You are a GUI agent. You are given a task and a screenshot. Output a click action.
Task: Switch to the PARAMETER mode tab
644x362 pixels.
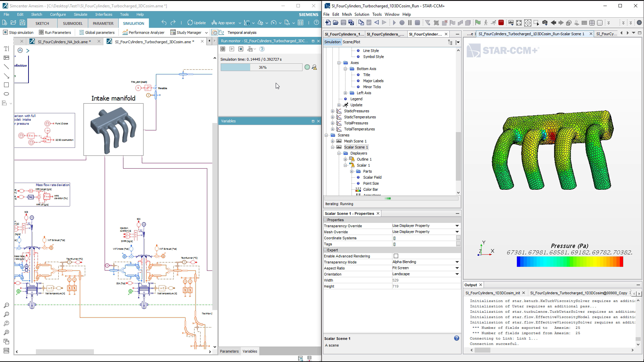click(103, 23)
